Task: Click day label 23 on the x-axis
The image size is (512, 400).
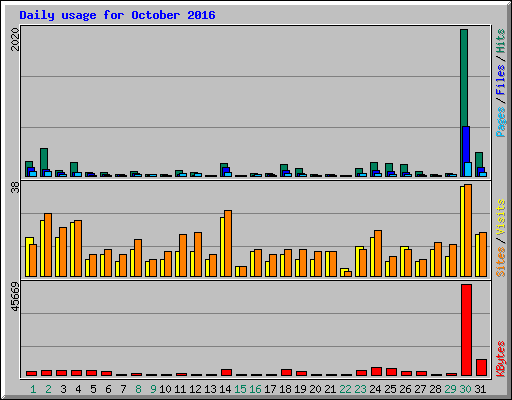Action: [x=360, y=389]
